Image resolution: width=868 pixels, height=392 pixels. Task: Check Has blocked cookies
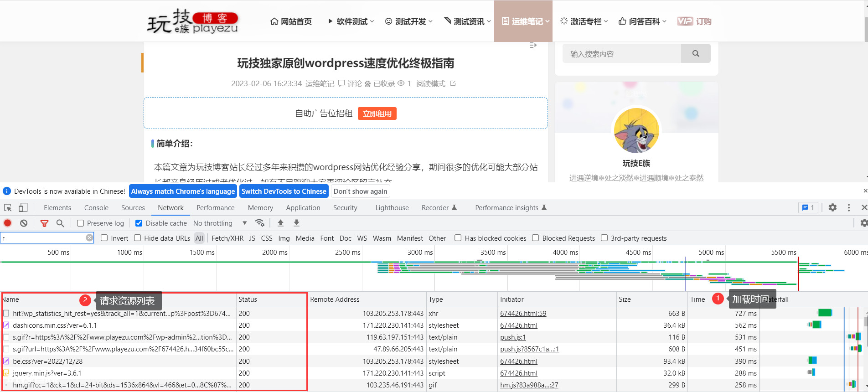tap(458, 238)
